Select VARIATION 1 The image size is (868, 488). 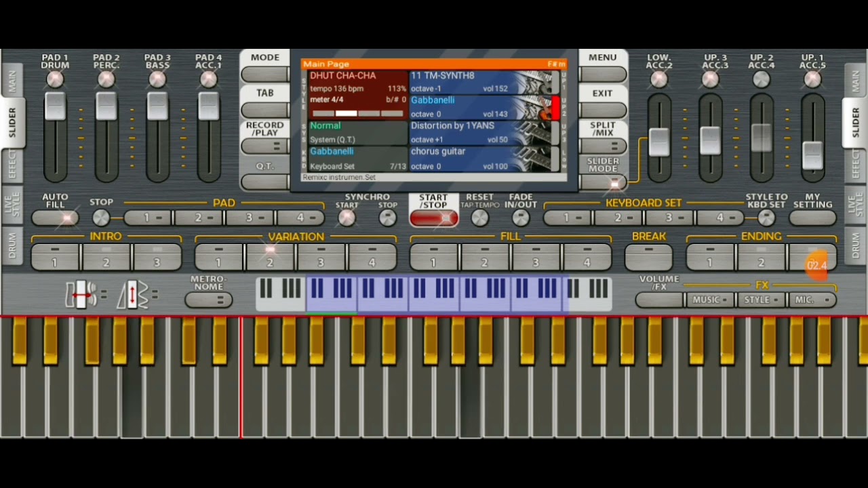[218, 258]
